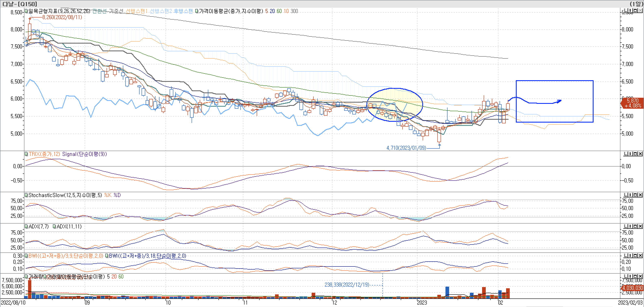Image resolution: width=644 pixels, height=307 pixels.
Task: Click the vertical bar icon on BWI panel
Action: tap(631, 255)
